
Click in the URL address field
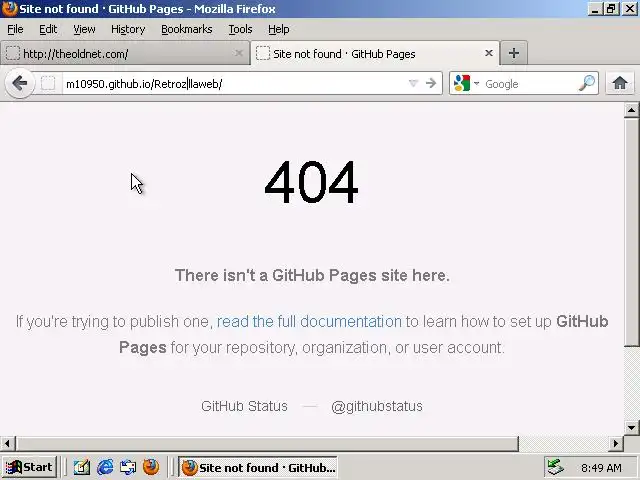point(235,84)
